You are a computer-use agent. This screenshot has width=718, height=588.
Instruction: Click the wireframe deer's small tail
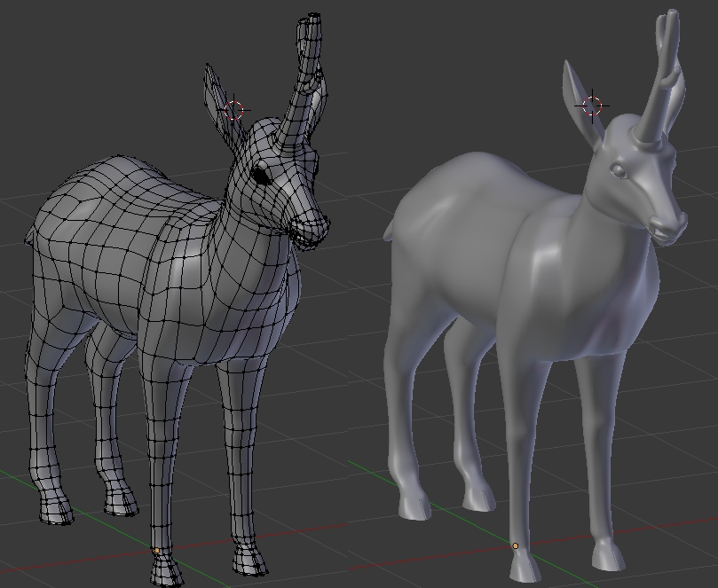pyautogui.click(x=30, y=236)
